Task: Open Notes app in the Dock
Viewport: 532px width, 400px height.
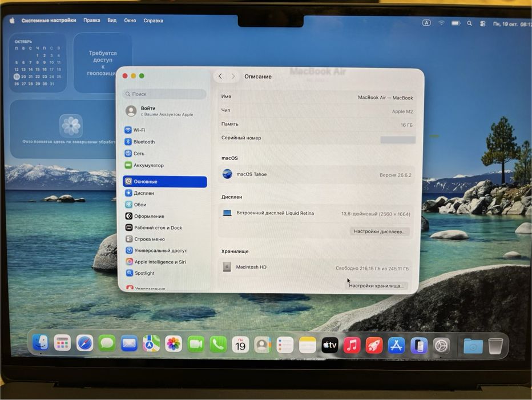Action: click(x=308, y=346)
